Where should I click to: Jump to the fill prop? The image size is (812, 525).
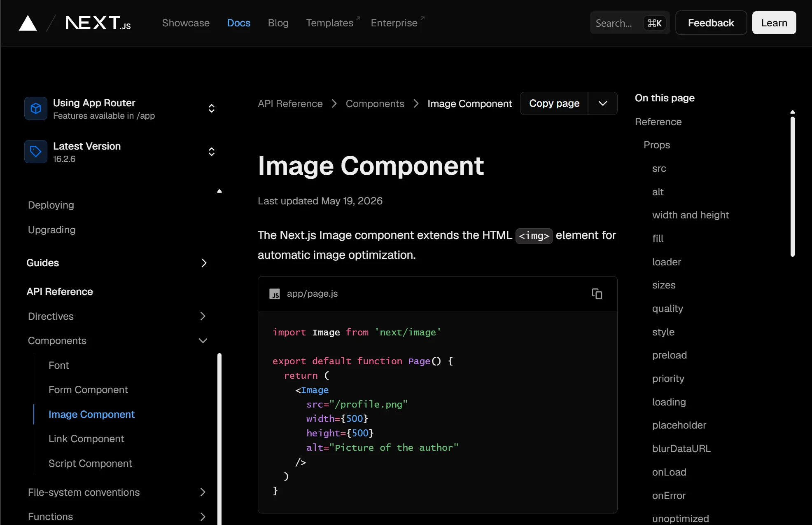658,239
